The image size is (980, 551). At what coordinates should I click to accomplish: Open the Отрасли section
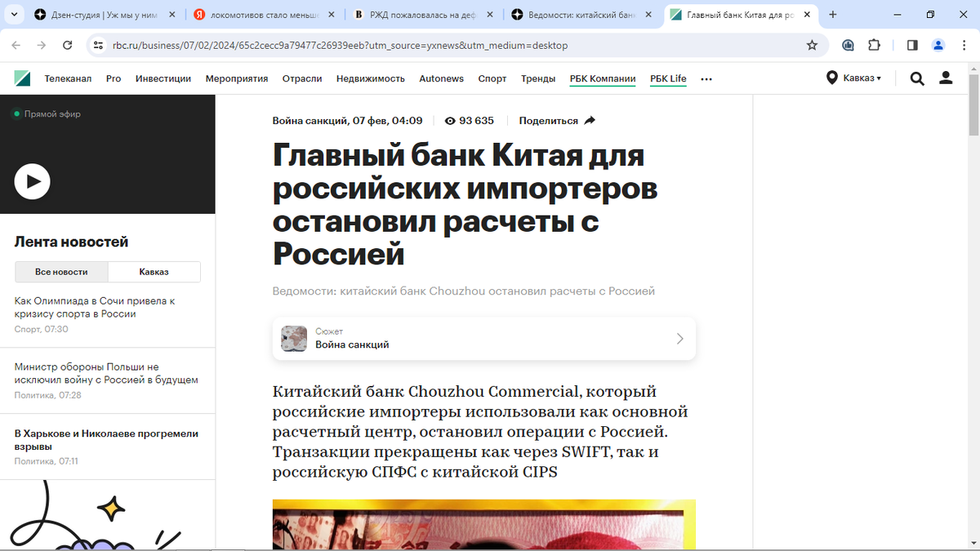pos(302,78)
